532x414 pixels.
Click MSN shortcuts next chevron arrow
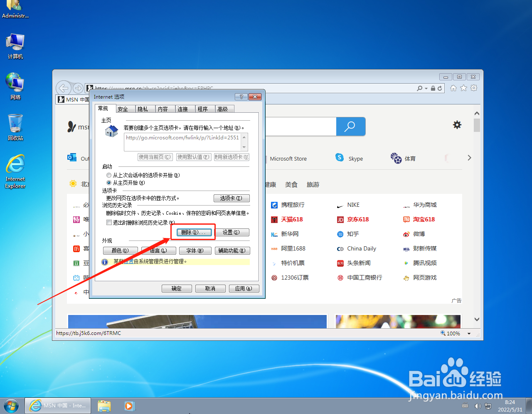pyautogui.click(x=469, y=158)
